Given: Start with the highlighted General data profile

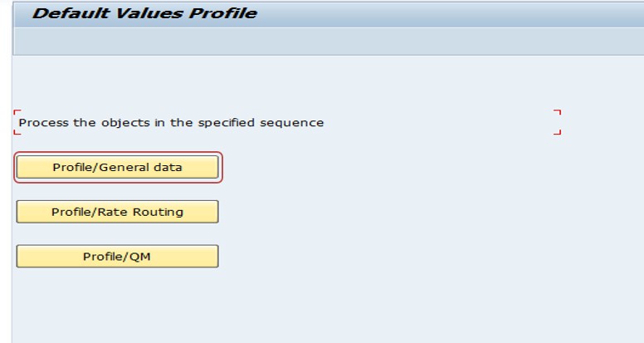Looking at the screenshot, I should click(x=118, y=167).
